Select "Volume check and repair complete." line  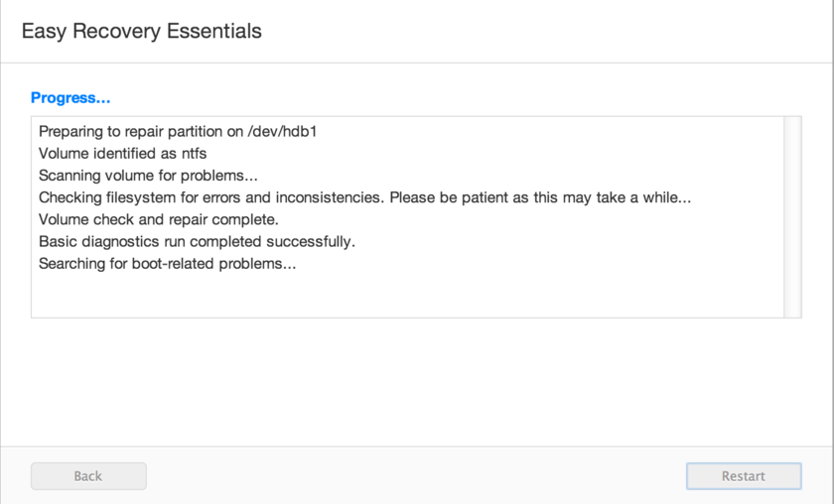(x=159, y=219)
